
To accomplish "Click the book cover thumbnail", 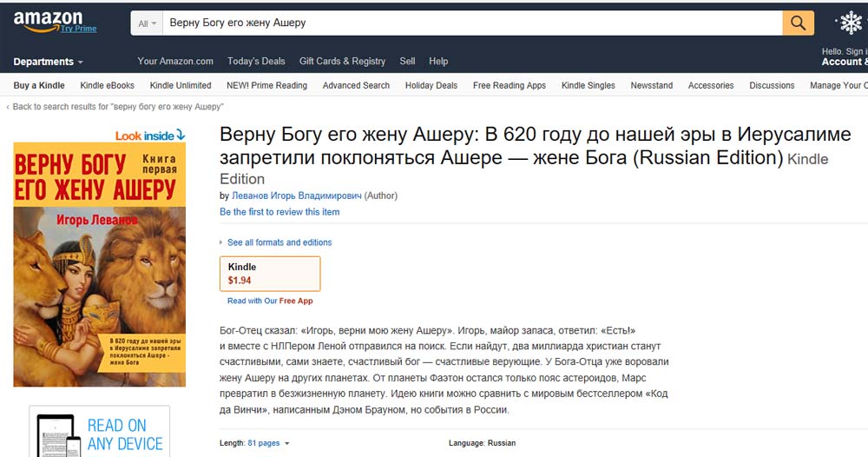I will [100, 265].
